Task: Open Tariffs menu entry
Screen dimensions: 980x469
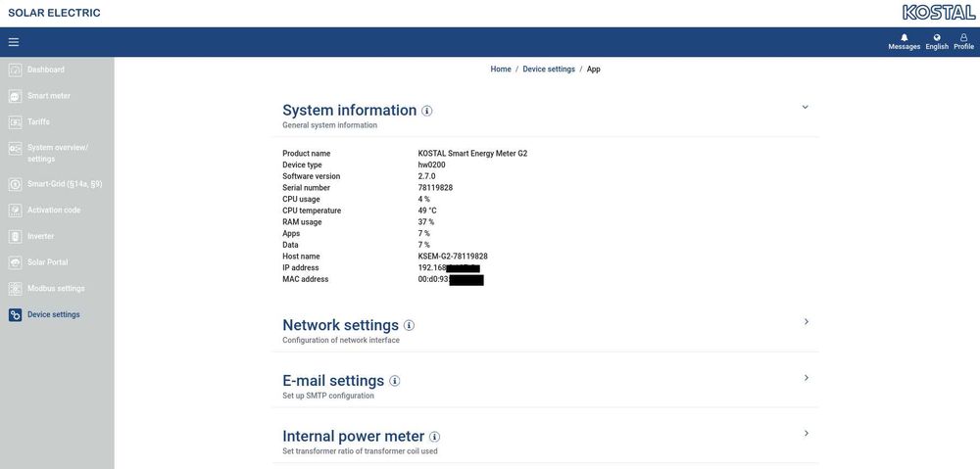Action: (x=38, y=122)
